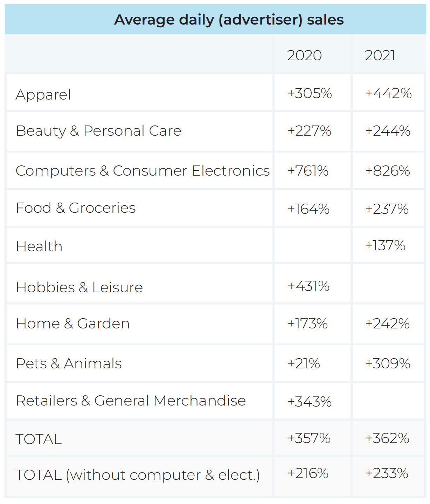This screenshot has height=504, width=430.
Task: Select the Pets & Animals label
Action: 69,363
